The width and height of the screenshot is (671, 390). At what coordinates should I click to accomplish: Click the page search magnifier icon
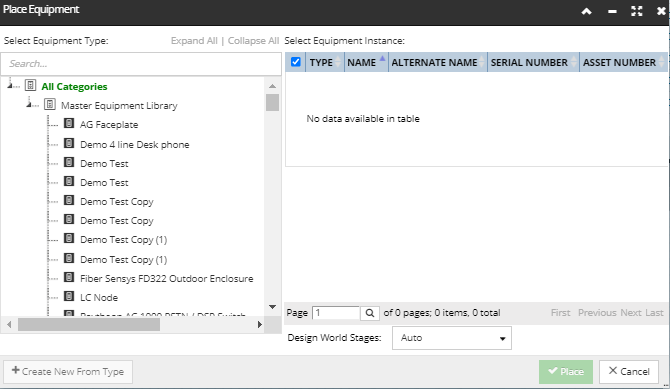(x=370, y=313)
